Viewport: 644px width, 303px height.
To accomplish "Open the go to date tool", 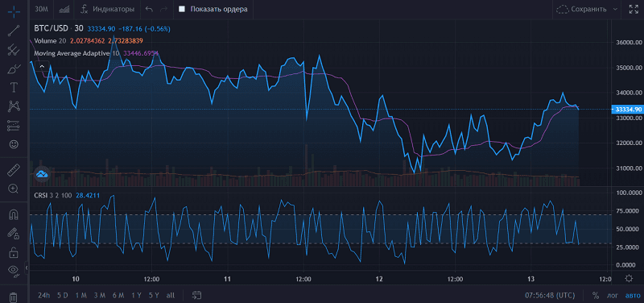I will (x=196, y=295).
